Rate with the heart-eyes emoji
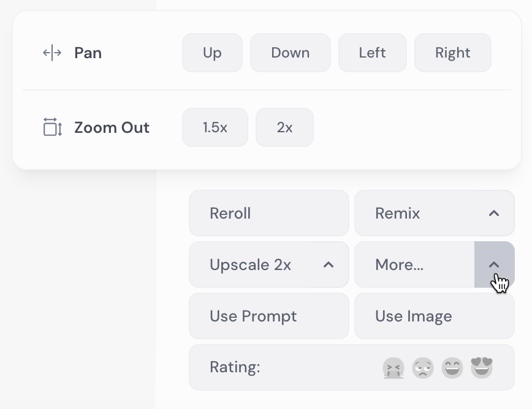 (482, 367)
